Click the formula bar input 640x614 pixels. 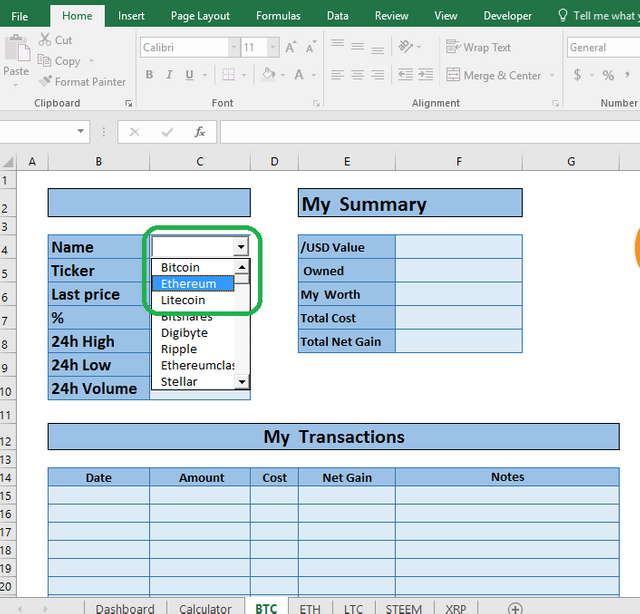click(430, 132)
